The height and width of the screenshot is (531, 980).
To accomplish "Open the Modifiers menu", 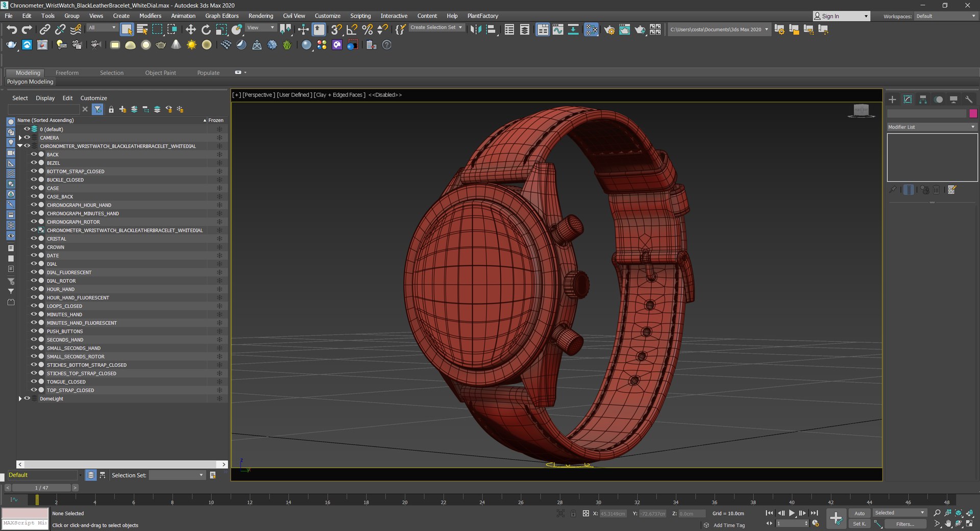I will (150, 16).
